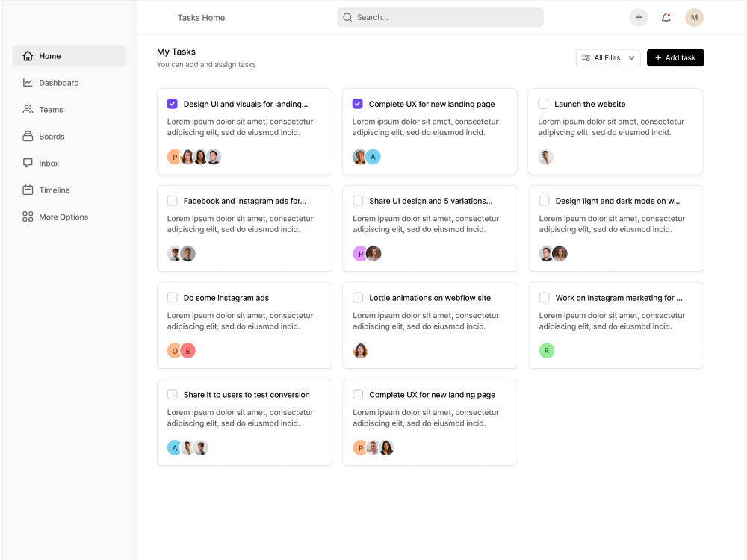Check Lottie animations on webflow site task
Screen dimensions: 747x560
(358, 298)
